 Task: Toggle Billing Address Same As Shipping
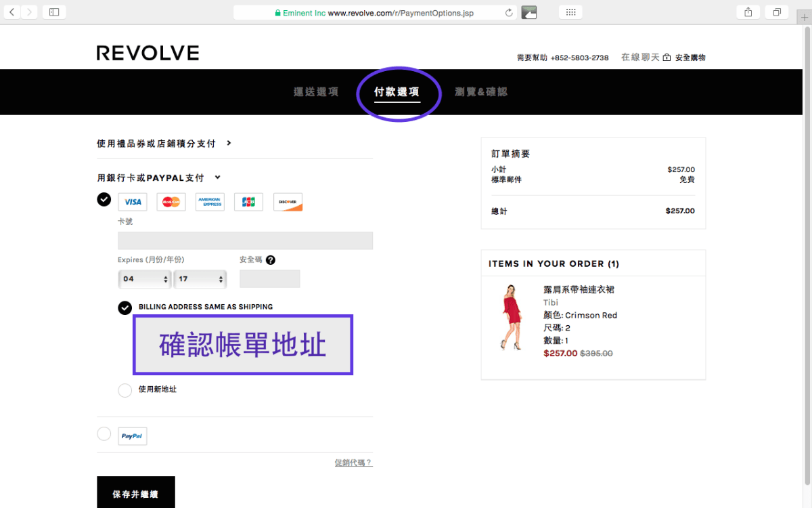click(x=125, y=308)
